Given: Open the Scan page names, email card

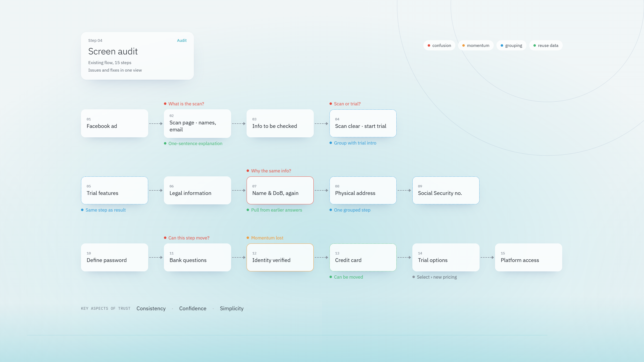Looking at the screenshot, I should [197, 123].
